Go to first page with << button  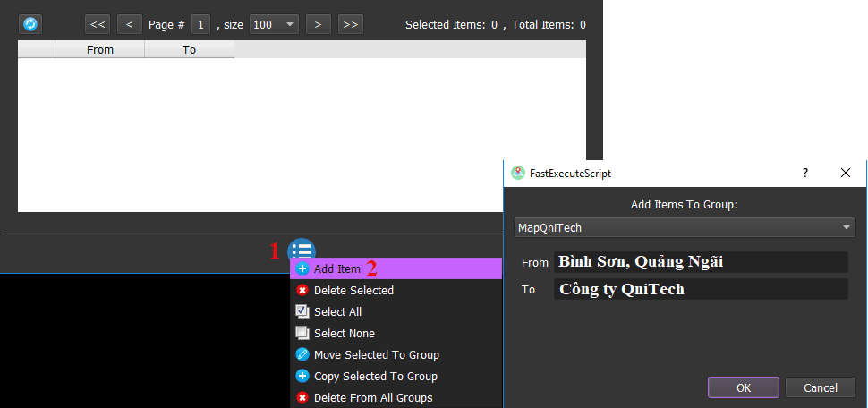coord(98,24)
